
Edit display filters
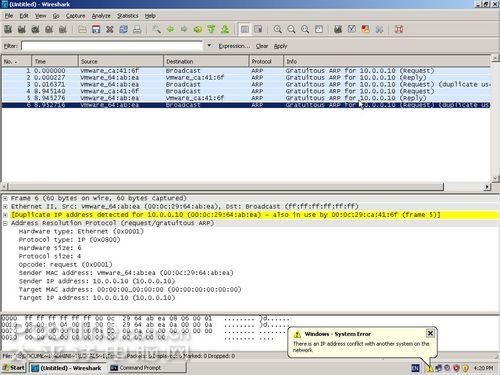352,29
